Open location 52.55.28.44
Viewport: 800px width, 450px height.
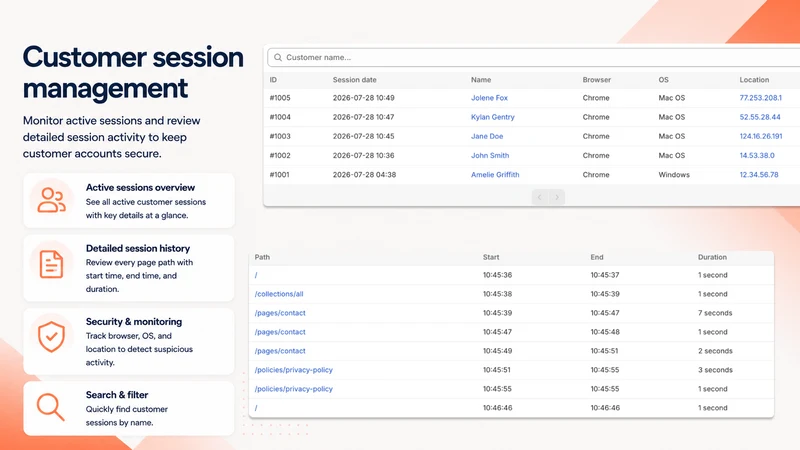[x=760, y=117]
